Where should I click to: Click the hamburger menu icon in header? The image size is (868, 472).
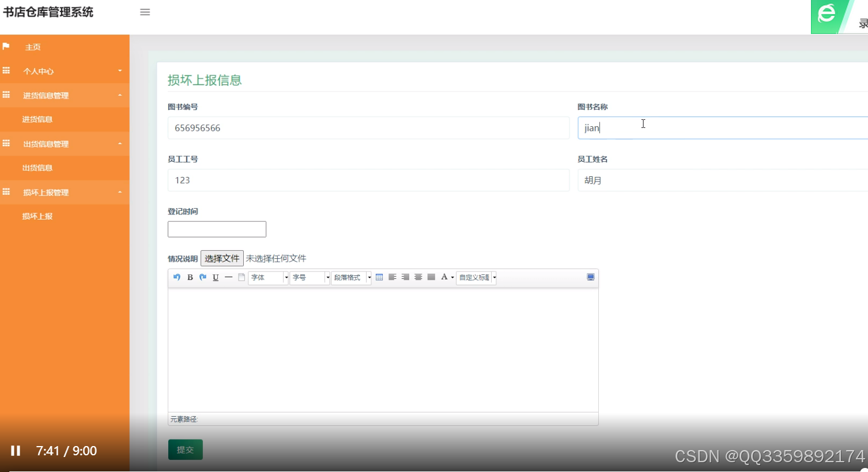pyautogui.click(x=145, y=12)
